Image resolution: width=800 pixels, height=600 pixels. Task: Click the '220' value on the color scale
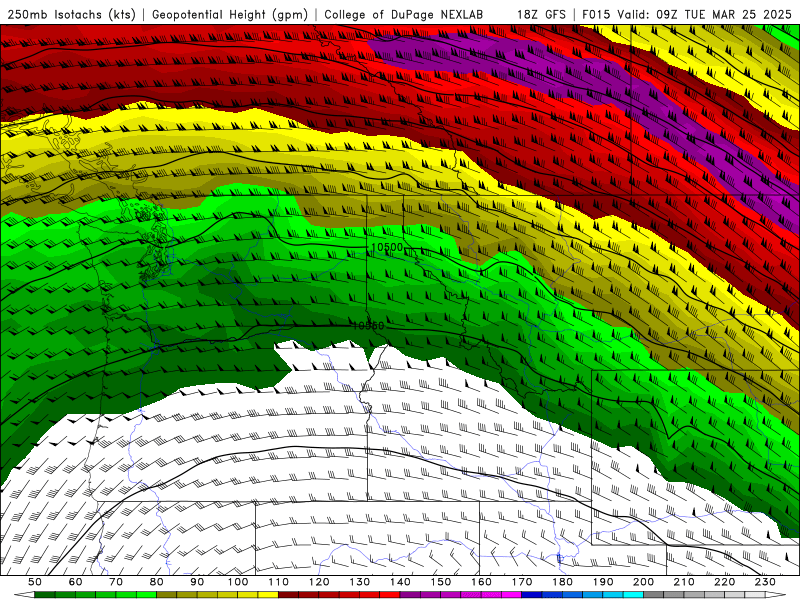pyautogui.click(x=724, y=582)
